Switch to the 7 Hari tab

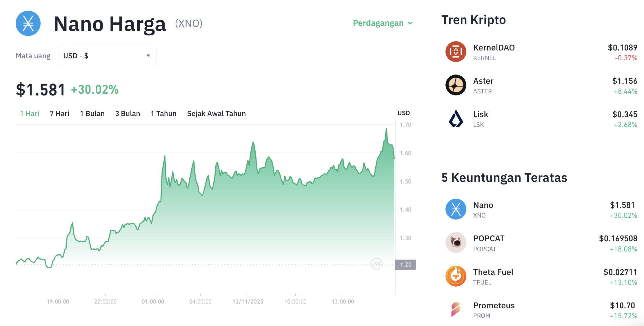59,113
